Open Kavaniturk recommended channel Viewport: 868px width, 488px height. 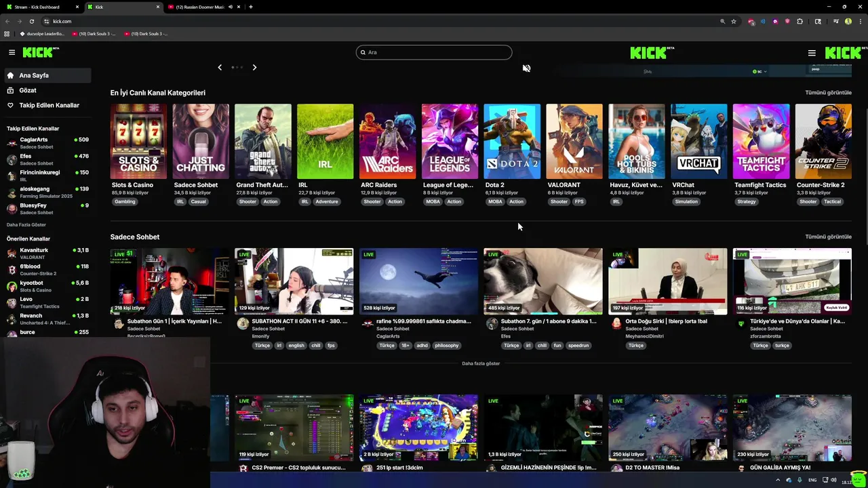[47, 253]
